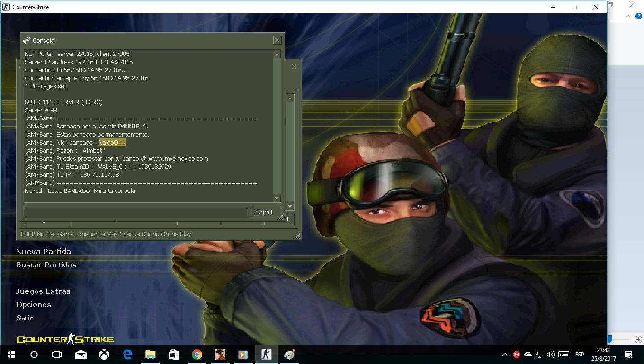Switch to Paint on the taskbar
Viewport: 644px width, 364px height.
(289, 354)
